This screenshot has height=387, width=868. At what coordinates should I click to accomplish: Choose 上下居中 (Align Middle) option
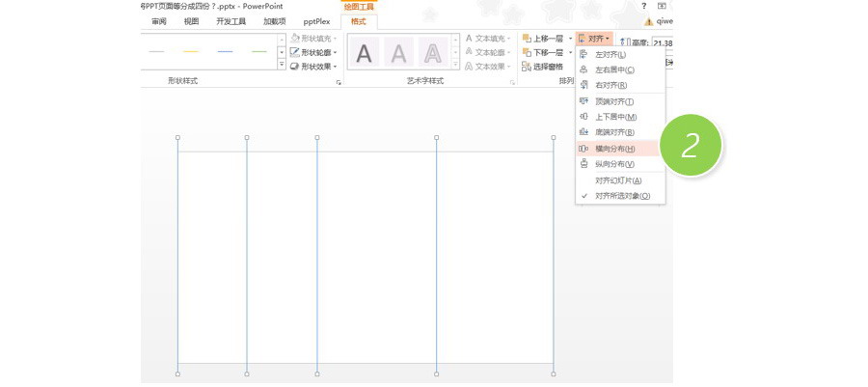[x=615, y=117]
